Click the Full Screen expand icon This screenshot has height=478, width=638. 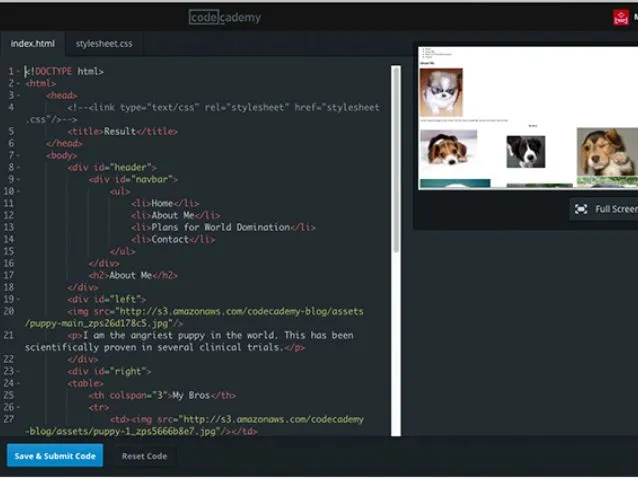(581, 209)
